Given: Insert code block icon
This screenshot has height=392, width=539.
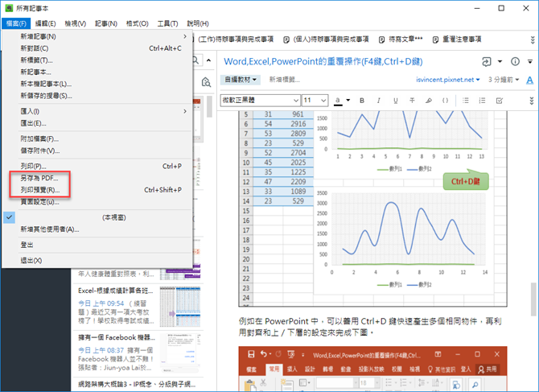Looking at the screenshot, I should (x=445, y=101).
